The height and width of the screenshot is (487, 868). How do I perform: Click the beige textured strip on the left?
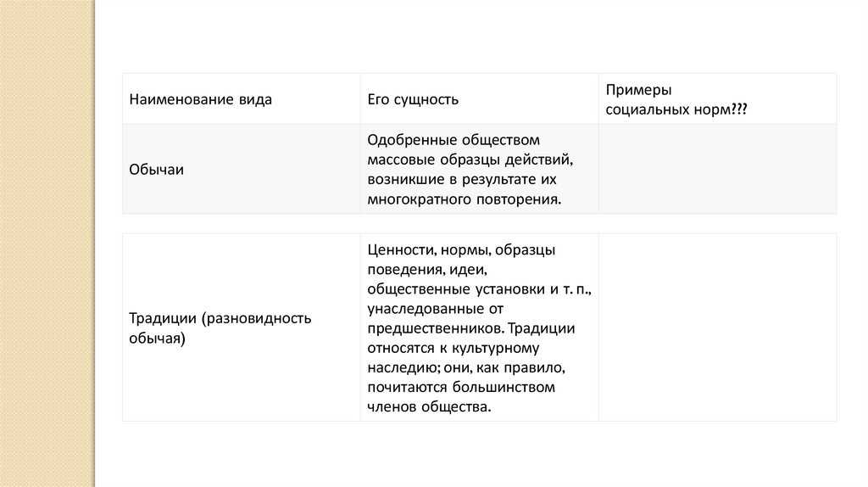pyautogui.click(x=47, y=243)
